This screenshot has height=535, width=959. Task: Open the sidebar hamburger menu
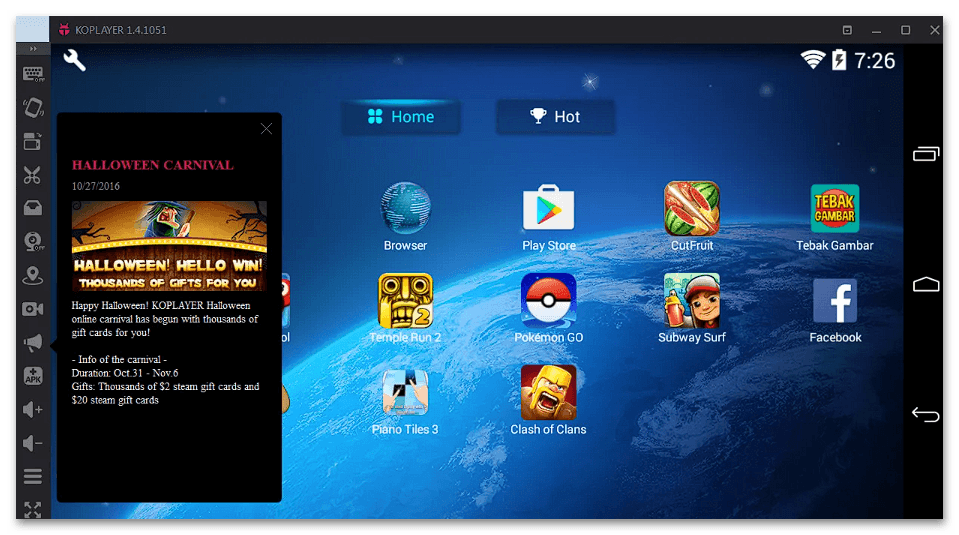[x=33, y=476]
